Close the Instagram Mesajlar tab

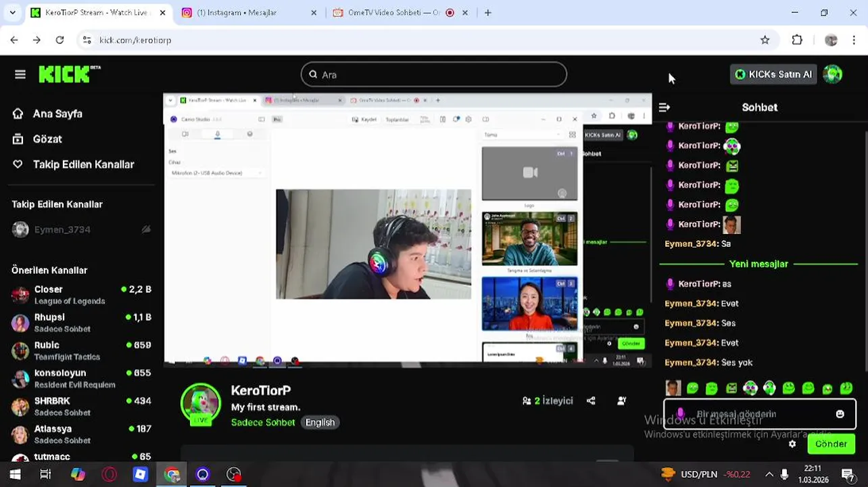pyautogui.click(x=314, y=12)
